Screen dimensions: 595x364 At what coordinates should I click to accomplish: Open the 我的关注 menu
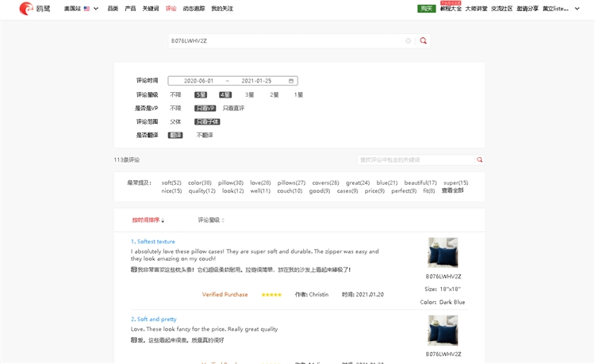pos(222,9)
